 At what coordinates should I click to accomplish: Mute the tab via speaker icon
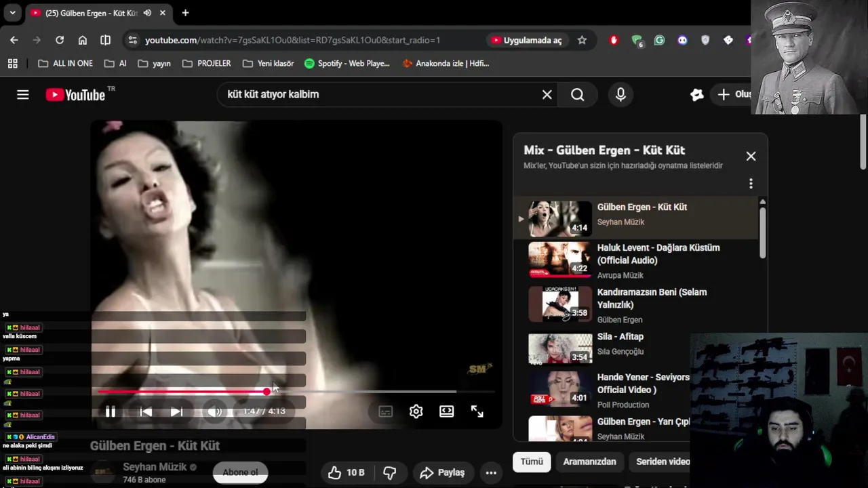(x=147, y=13)
